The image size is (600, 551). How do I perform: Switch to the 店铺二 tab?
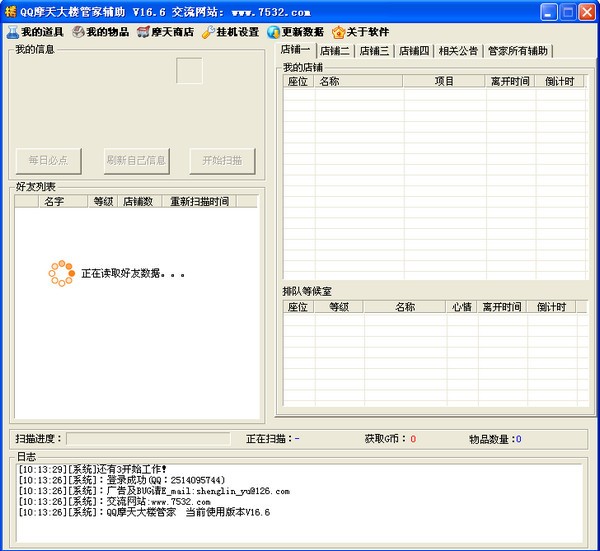point(335,51)
